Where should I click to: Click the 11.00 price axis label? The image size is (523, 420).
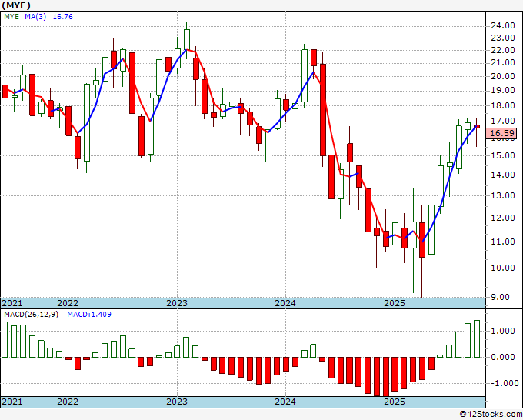pos(503,242)
